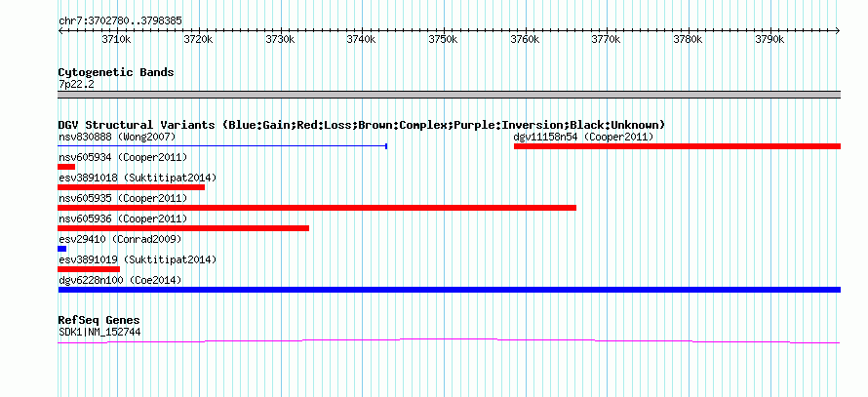The width and height of the screenshot is (868, 397).
Task: Select the short red nsv605934 bar
Action: (66, 167)
